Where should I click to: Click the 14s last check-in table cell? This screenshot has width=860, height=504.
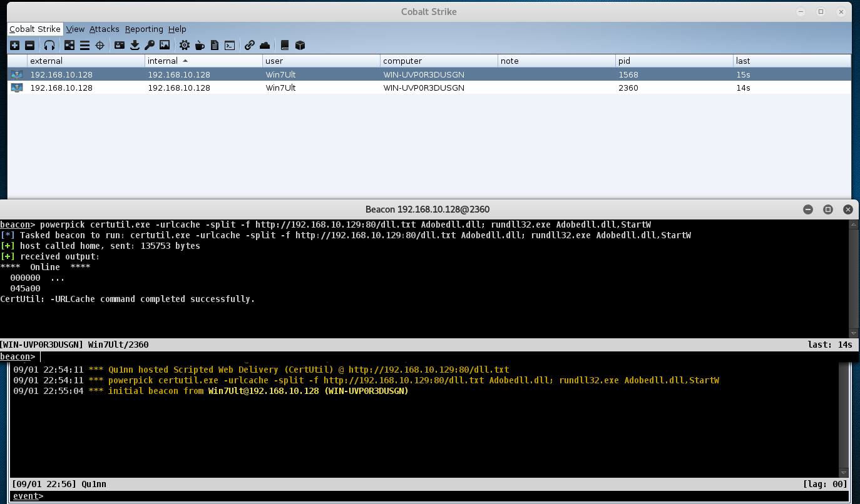(x=792, y=88)
